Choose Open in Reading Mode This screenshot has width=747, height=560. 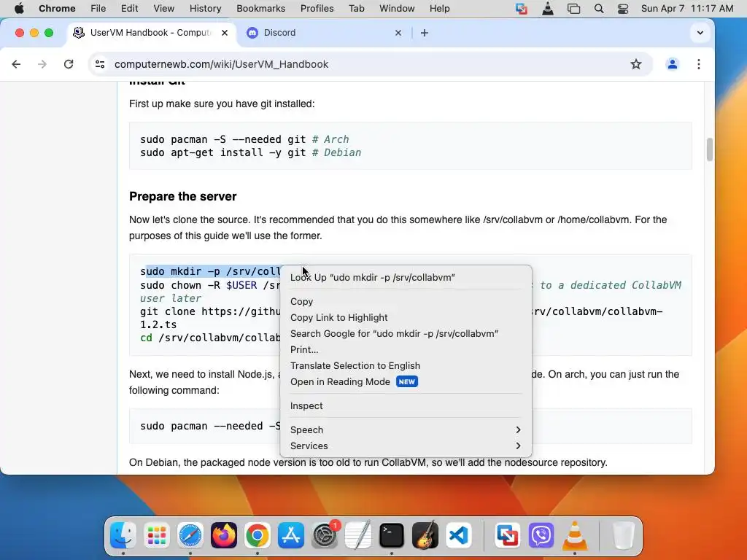[x=406, y=382]
